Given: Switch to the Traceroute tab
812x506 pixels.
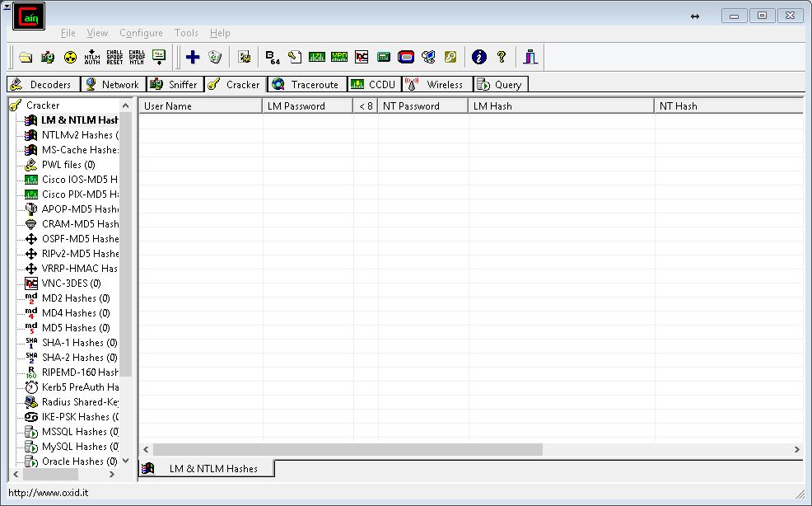Looking at the screenshot, I should [307, 85].
